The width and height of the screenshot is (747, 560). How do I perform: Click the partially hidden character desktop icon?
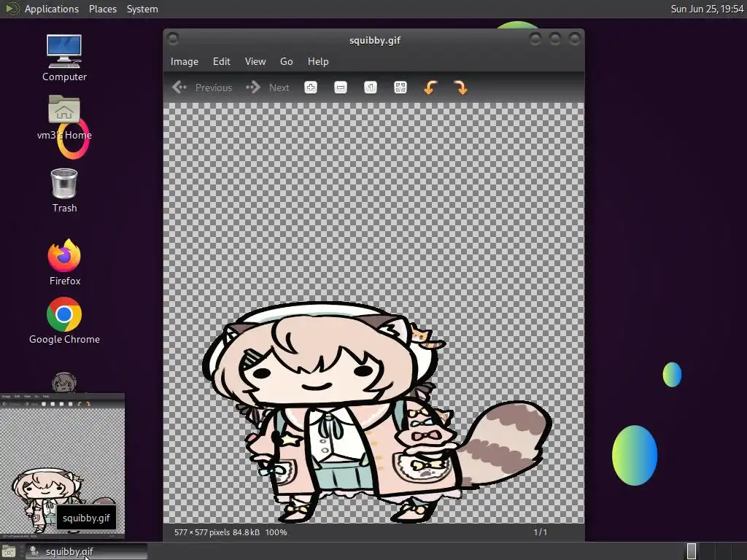tap(64, 382)
